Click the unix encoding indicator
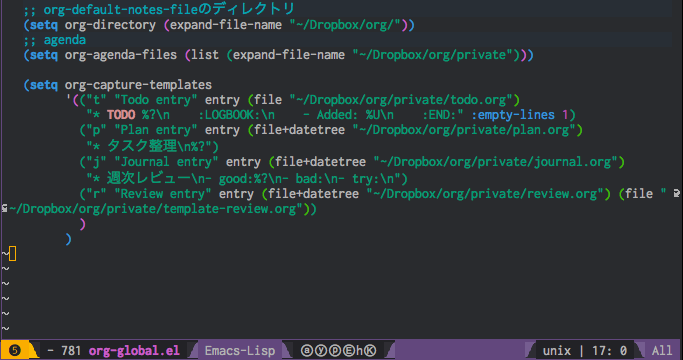 (x=556, y=350)
